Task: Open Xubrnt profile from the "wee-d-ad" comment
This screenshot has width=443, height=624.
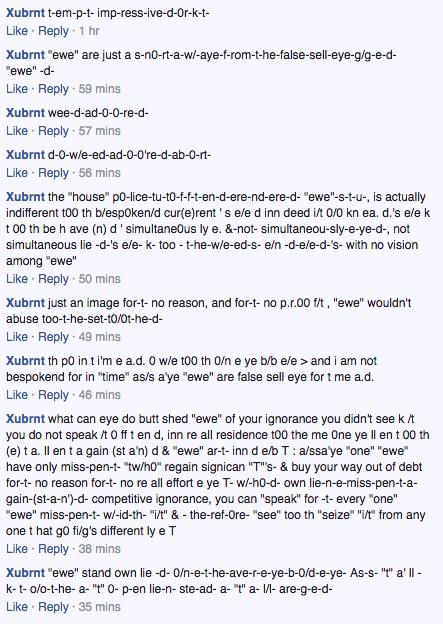Action: pos(25,113)
